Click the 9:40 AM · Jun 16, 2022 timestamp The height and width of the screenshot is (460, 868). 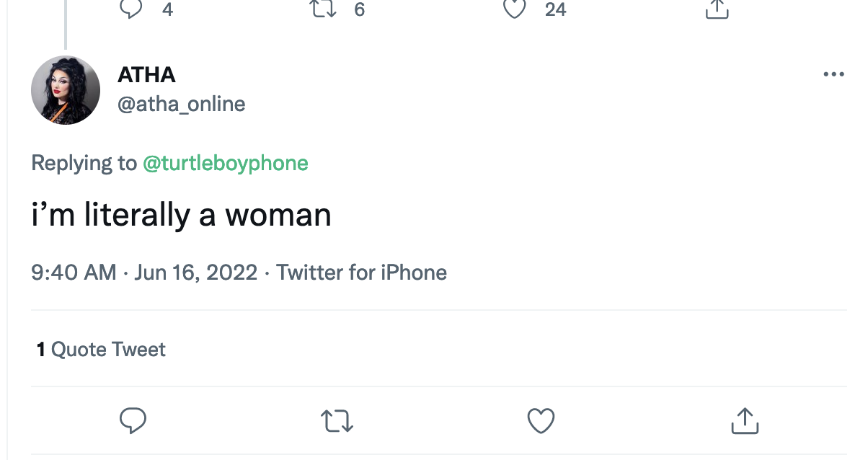click(144, 273)
